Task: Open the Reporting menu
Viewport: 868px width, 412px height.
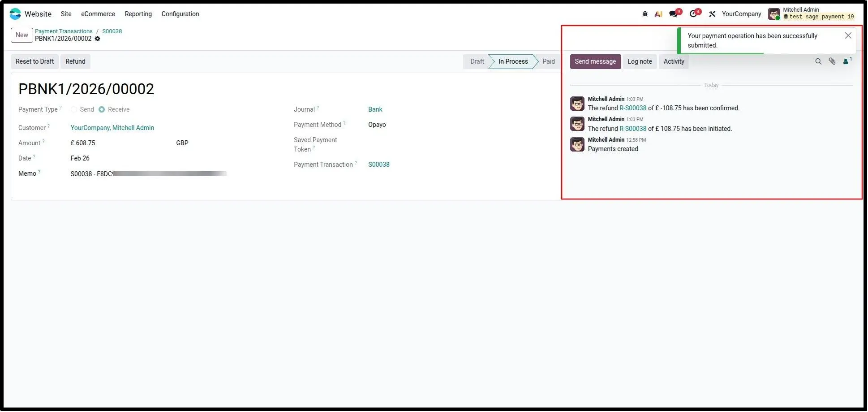Action: 138,14
